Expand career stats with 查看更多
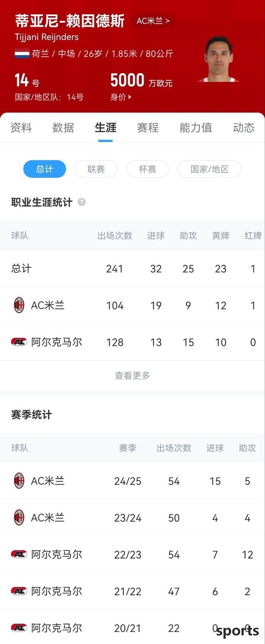 pyautogui.click(x=132, y=376)
